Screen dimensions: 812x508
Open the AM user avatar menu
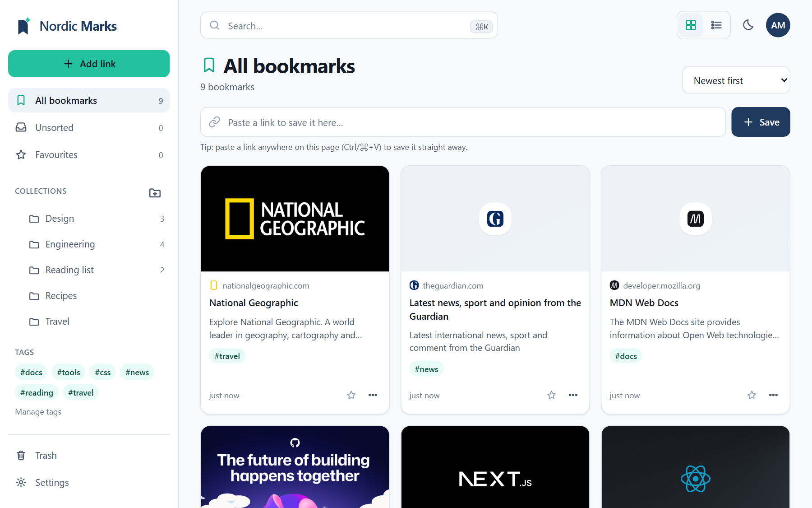point(778,25)
